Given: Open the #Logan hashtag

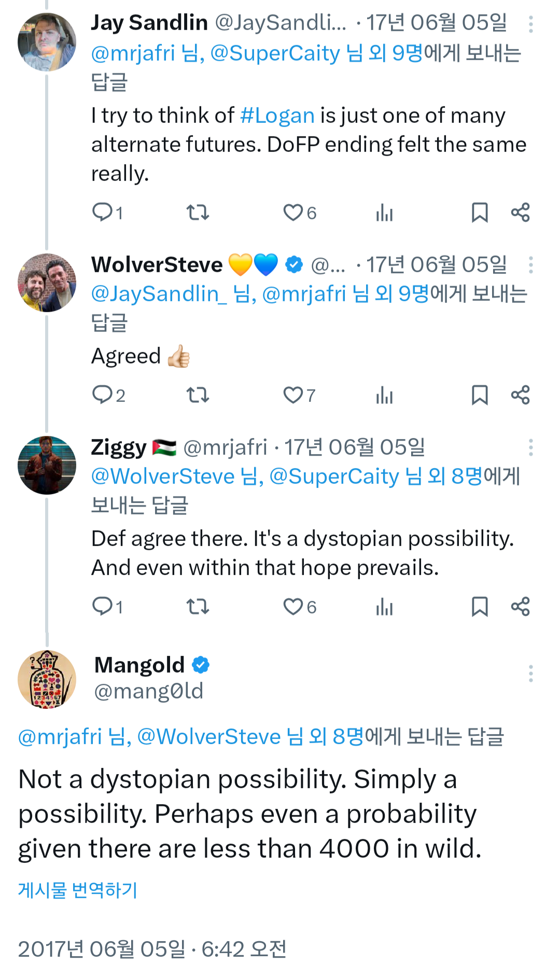Looking at the screenshot, I should pos(277,116).
